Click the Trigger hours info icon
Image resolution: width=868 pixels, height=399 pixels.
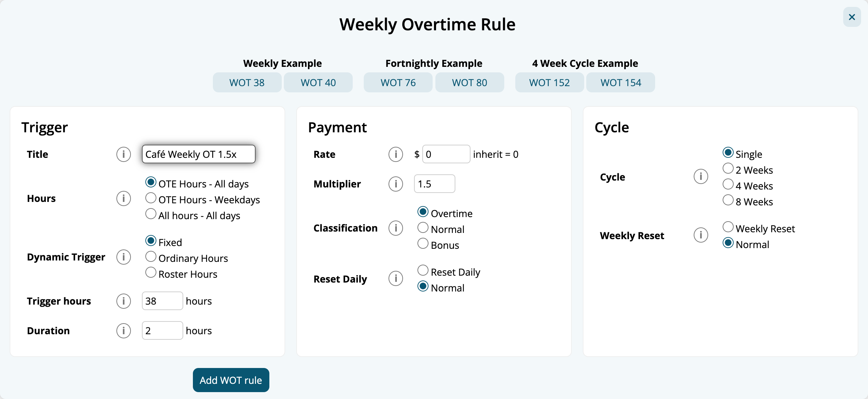click(123, 301)
